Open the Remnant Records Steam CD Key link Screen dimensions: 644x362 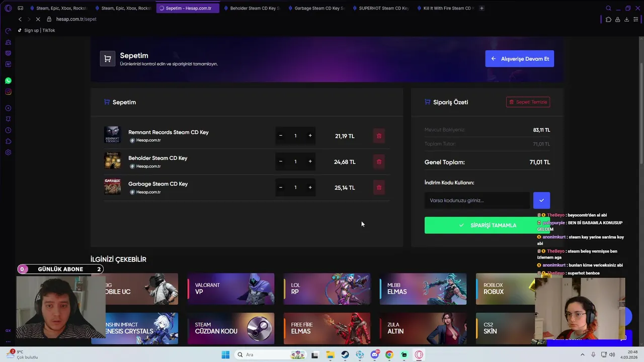(x=168, y=132)
